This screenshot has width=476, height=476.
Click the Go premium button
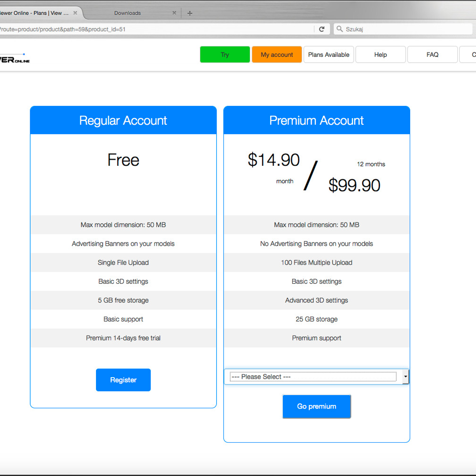click(317, 407)
